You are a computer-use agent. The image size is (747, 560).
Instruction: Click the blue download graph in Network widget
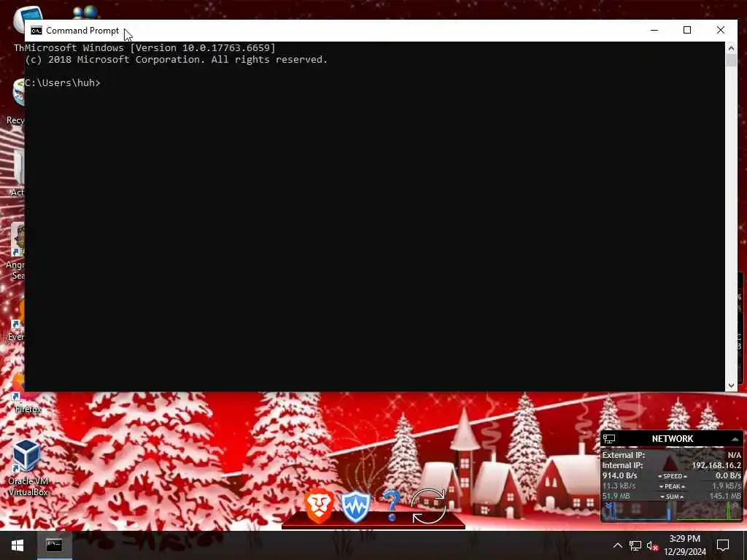[x=636, y=511]
